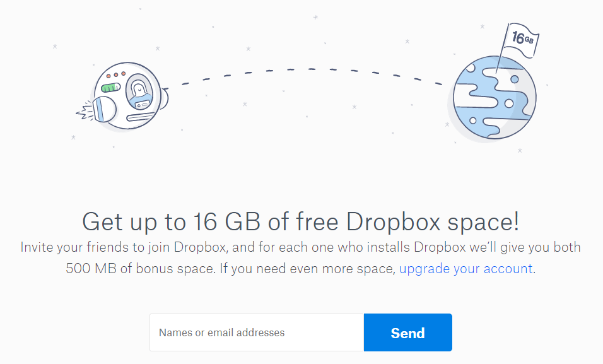603x364 pixels.
Task: Click the long slot bar under spaceship window
Action: pos(141,116)
